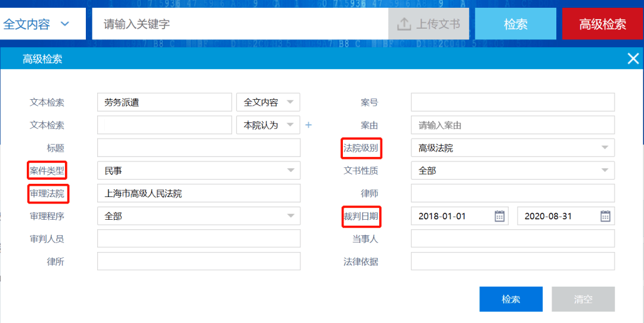
Task: Close the 高级检索 dialog with X icon
Action: tap(633, 59)
